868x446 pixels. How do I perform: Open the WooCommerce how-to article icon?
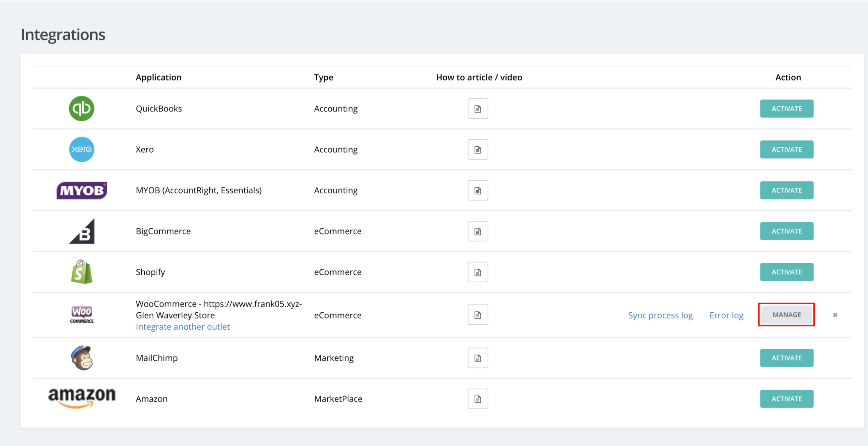click(478, 315)
